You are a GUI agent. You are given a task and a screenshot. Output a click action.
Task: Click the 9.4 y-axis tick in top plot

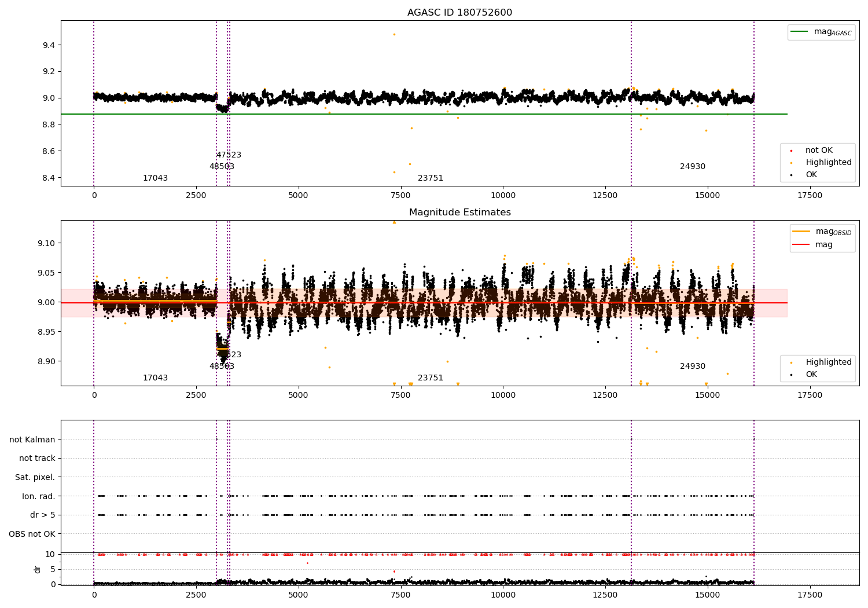(x=48, y=45)
